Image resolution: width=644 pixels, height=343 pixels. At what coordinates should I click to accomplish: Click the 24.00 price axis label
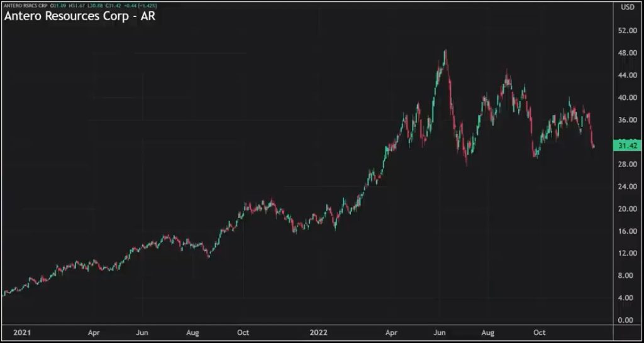pos(627,187)
